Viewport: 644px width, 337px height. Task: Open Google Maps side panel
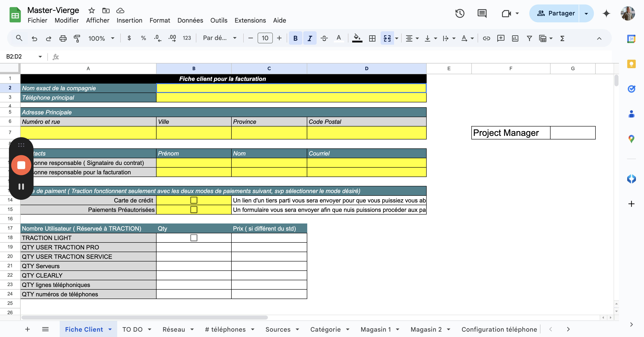pyautogui.click(x=631, y=139)
